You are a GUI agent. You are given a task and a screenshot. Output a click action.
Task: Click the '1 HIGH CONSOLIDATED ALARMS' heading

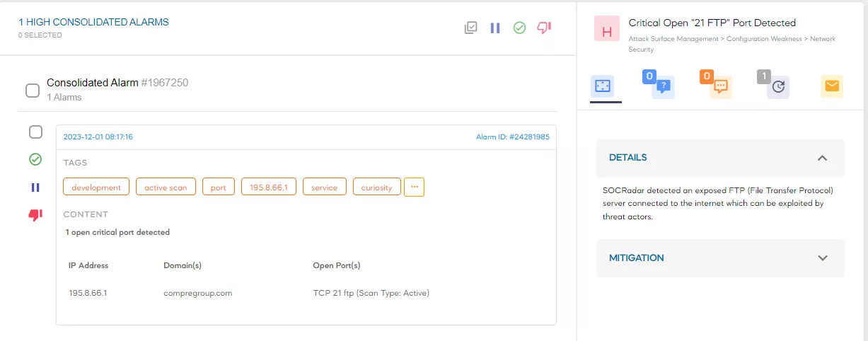pos(93,22)
